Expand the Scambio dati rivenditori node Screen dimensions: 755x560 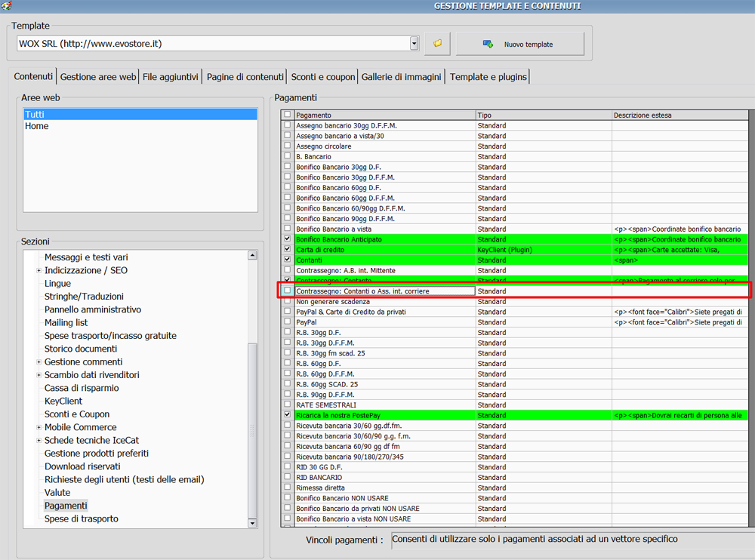click(x=39, y=375)
